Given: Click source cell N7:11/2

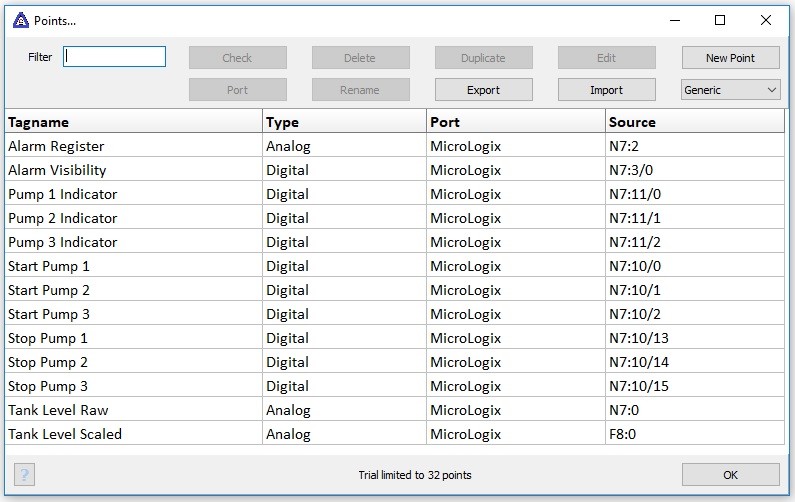Looking at the screenshot, I should pos(695,242).
